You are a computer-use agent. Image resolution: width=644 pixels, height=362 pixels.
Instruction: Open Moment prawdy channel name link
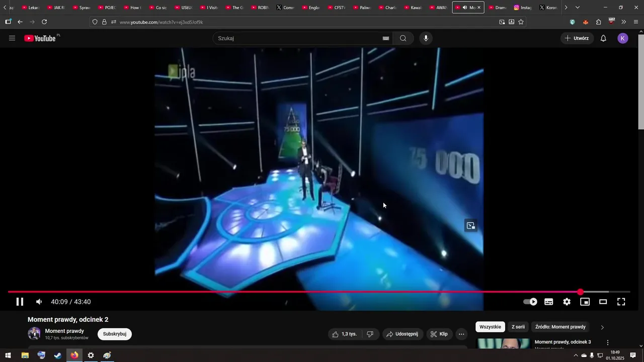click(64, 331)
